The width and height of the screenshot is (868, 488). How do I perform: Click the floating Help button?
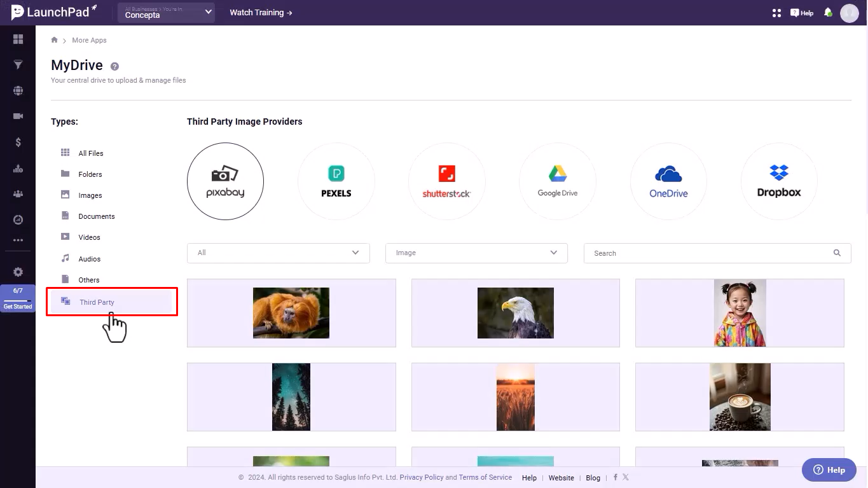(829, 470)
